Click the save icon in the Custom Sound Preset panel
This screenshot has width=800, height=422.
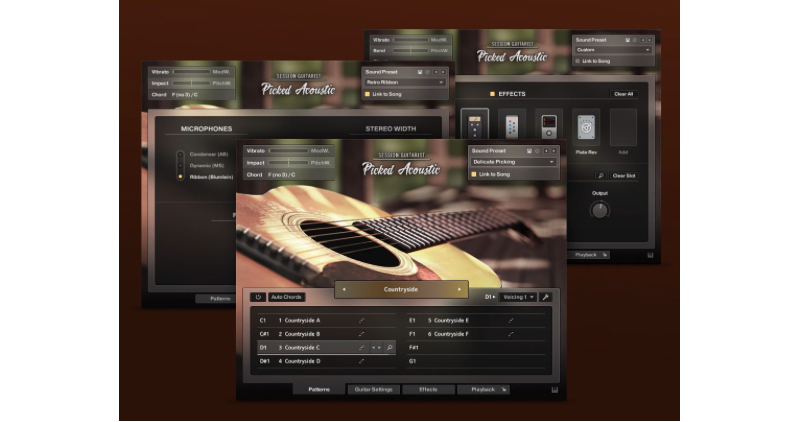pyautogui.click(x=628, y=40)
